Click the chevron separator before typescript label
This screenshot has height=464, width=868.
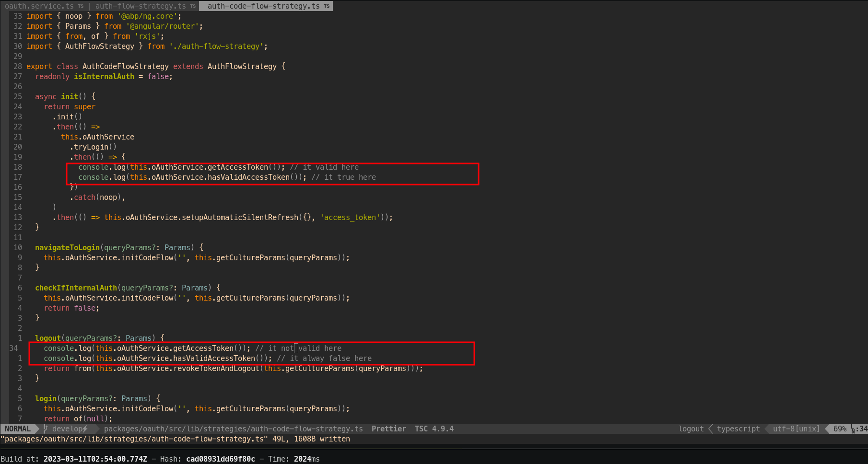point(710,429)
